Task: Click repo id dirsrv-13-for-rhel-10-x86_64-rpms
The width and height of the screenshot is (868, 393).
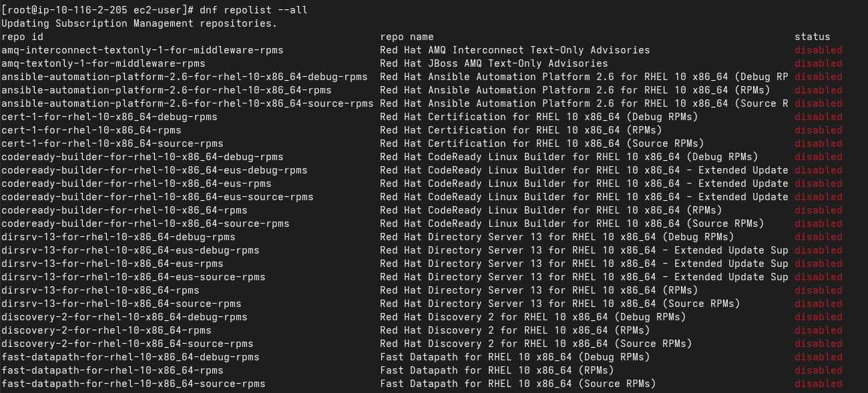Action: (x=100, y=290)
